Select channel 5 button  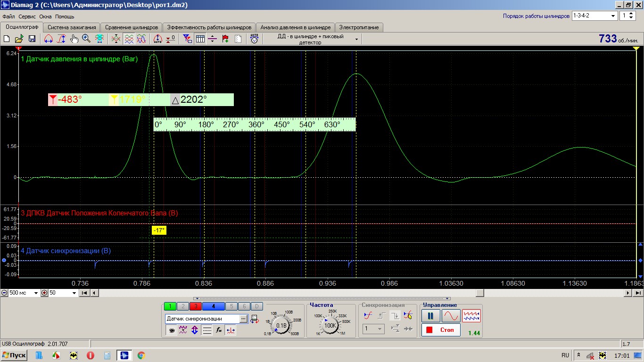click(x=231, y=306)
